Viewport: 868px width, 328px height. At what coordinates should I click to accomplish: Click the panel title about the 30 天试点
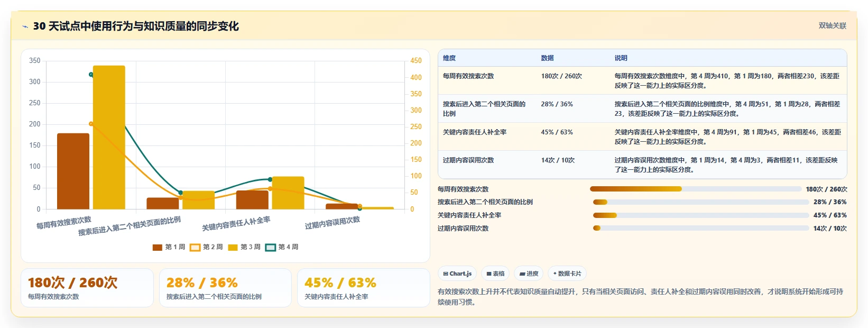(136, 26)
